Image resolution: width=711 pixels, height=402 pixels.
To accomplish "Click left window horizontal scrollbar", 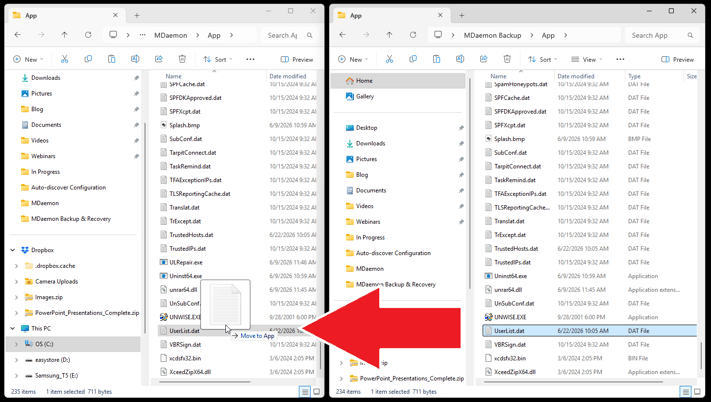I will [205, 382].
